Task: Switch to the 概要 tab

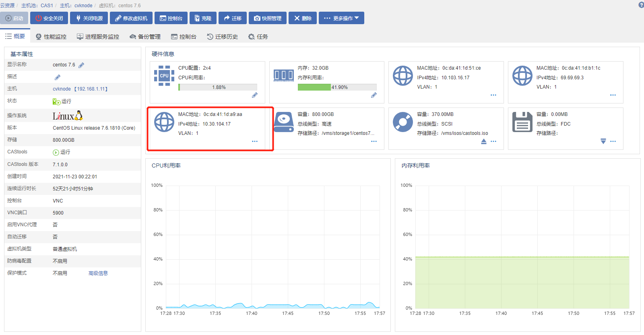Action: pyautogui.click(x=15, y=36)
